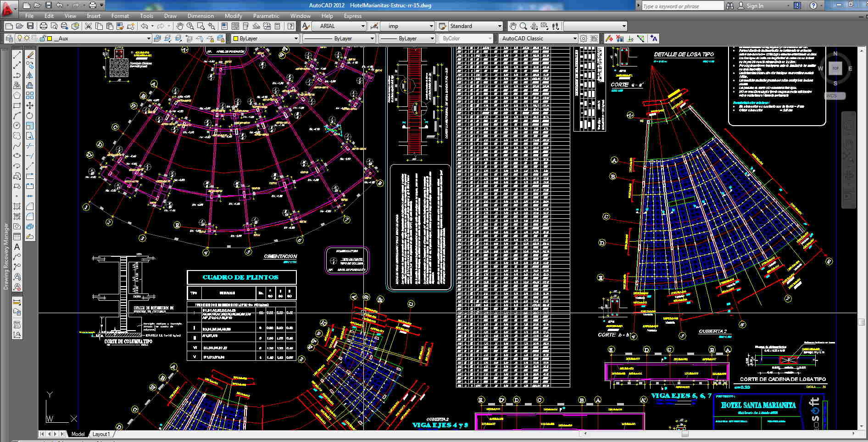Switch to the Layout1 tab

[x=101, y=434]
